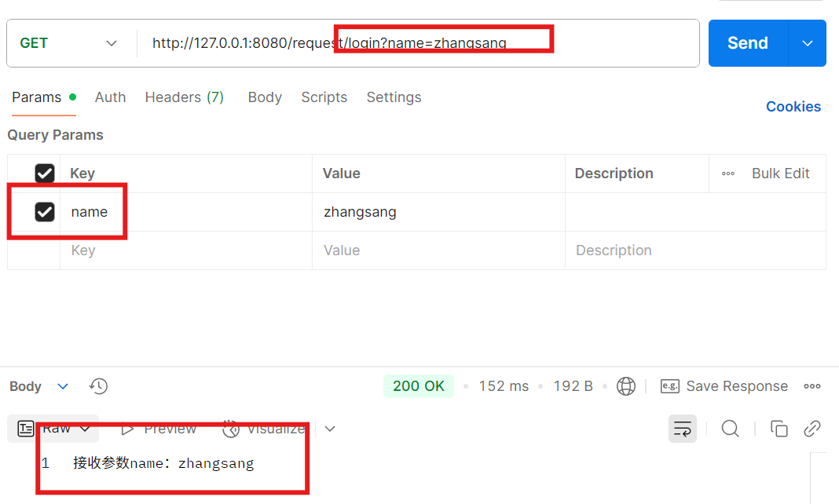
Task: Toggle the select-all checkbox in Key header
Action: pos(45,173)
